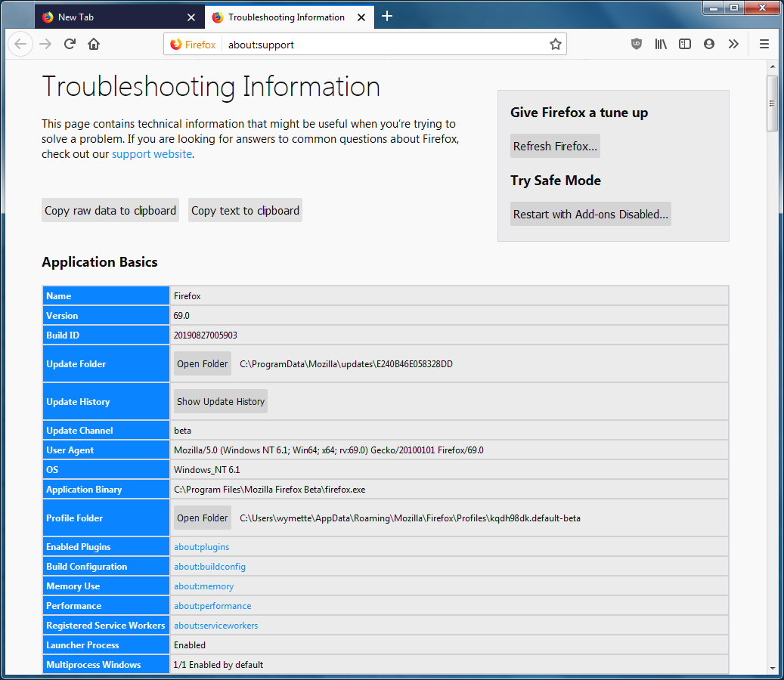Click Copy raw data to clipboard
The width and height of the screenshot is (784, 680).
[110, 210]
